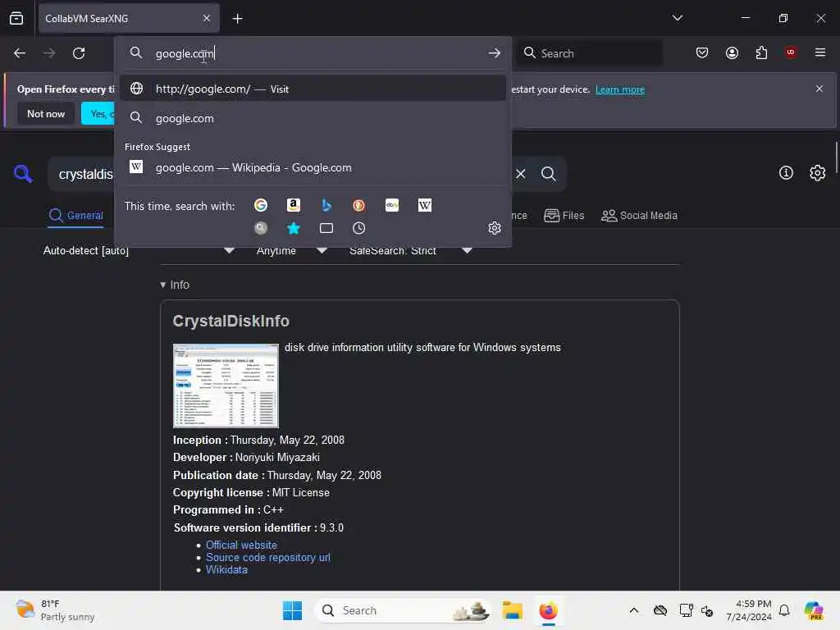
Task: Reload the current page
Action: tap(79, 53)
